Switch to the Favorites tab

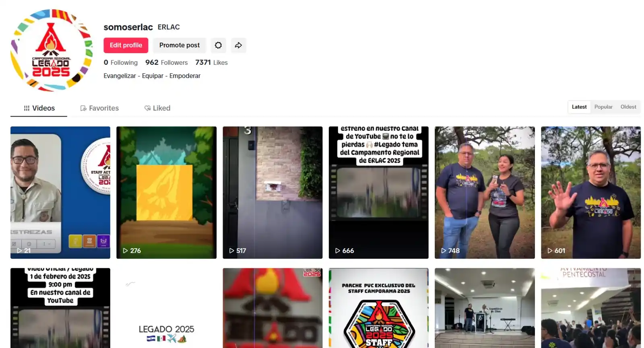[99, 108]
